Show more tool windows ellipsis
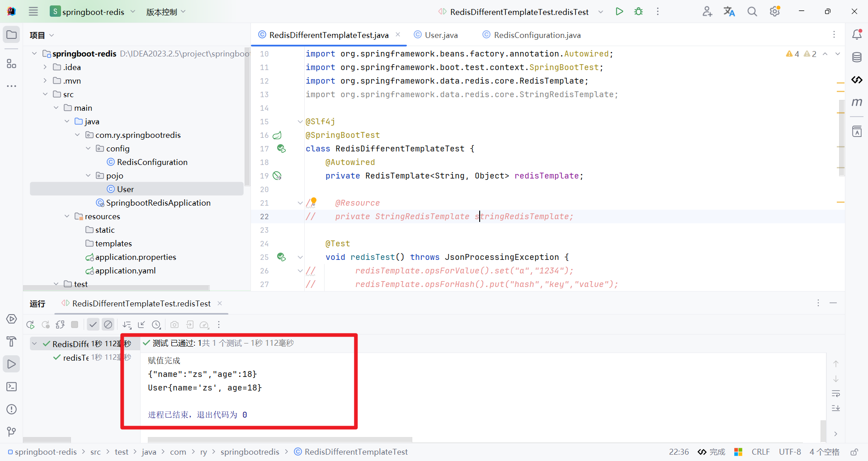 point(12,86)
